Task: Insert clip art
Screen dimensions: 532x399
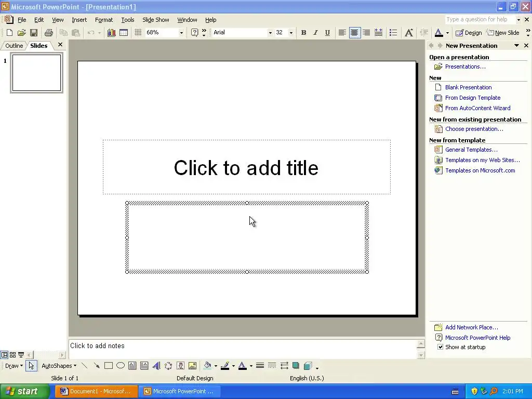Action: pos(180,365)
